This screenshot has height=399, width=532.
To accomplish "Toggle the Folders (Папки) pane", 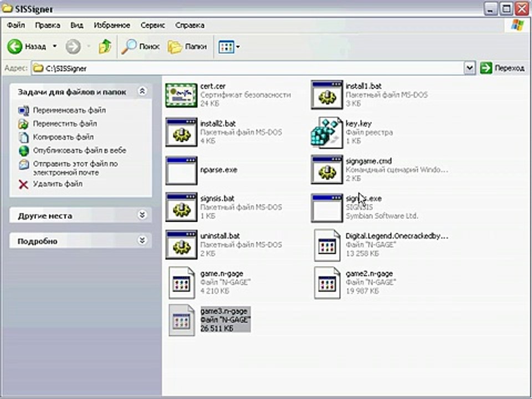I will click(187, 47).
